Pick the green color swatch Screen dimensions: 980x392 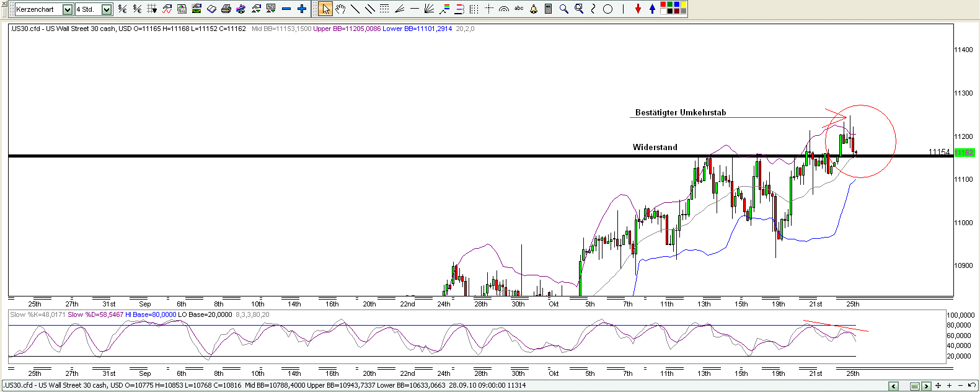(x=670, y=4)
